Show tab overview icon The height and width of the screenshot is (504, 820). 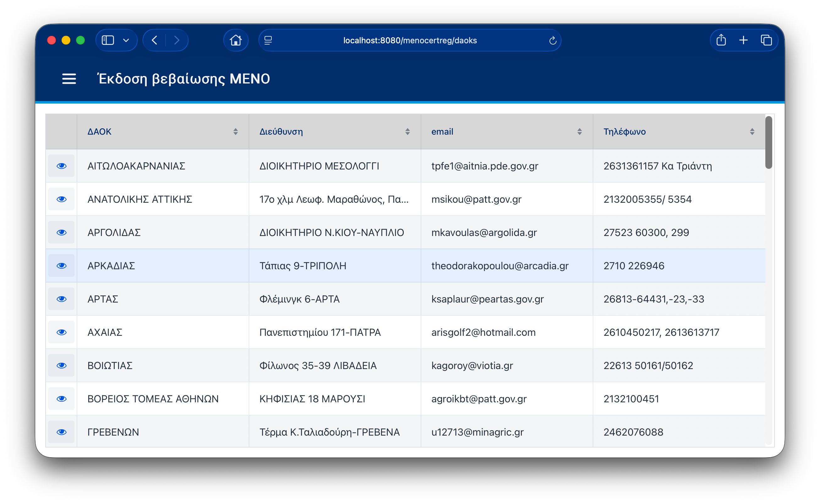point(766,40)
